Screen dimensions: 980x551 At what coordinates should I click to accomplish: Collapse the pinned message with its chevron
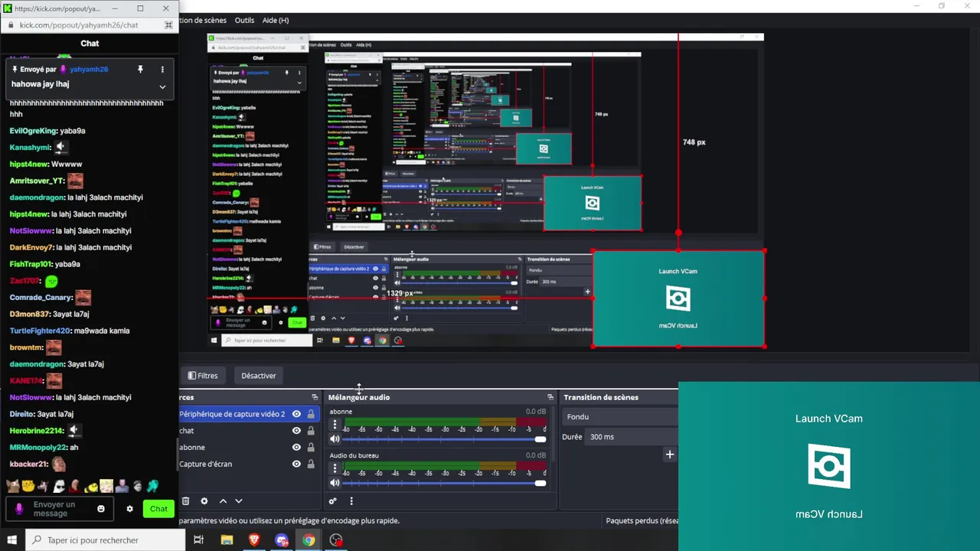click(162, 86)
